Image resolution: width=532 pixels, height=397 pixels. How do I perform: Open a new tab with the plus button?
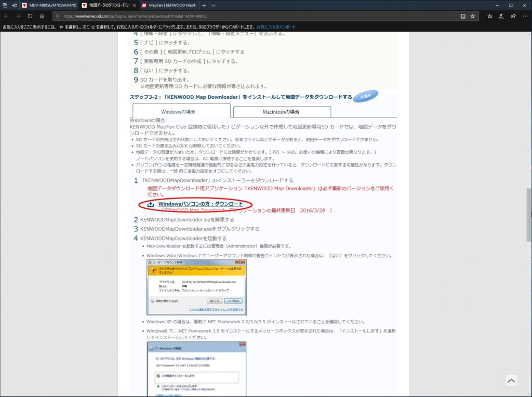click(204, 5)
